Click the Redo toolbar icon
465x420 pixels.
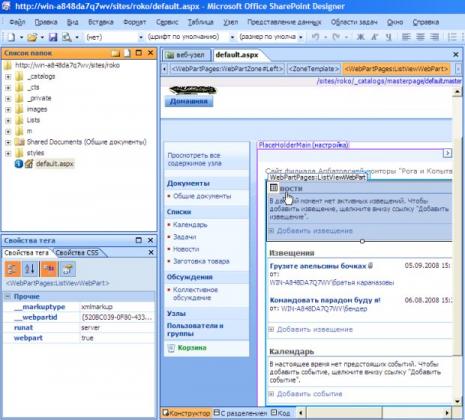pos(336,37)
